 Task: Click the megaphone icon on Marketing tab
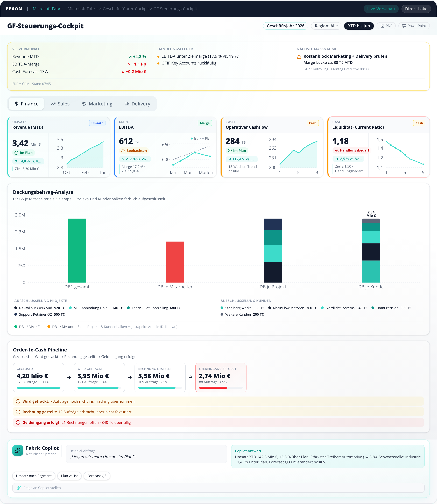coord(84,104)
